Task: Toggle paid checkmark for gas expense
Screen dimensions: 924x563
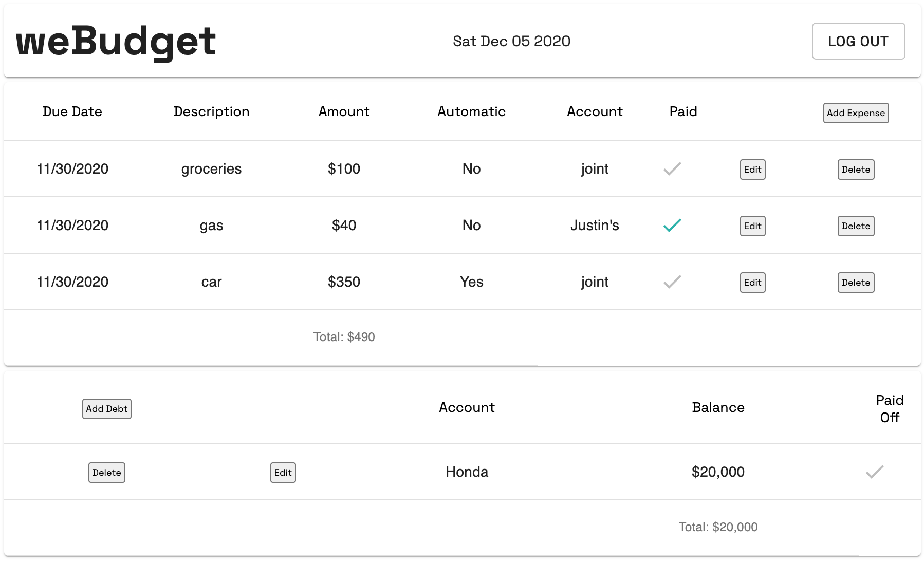Action: point(672,226)
